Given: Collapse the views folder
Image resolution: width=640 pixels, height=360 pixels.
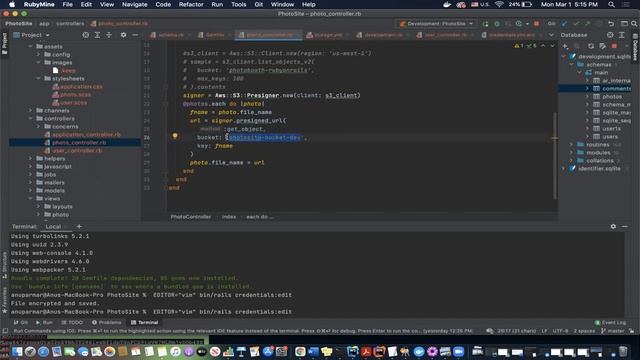Looking at the screenshot, I should (x=30, y=198).
